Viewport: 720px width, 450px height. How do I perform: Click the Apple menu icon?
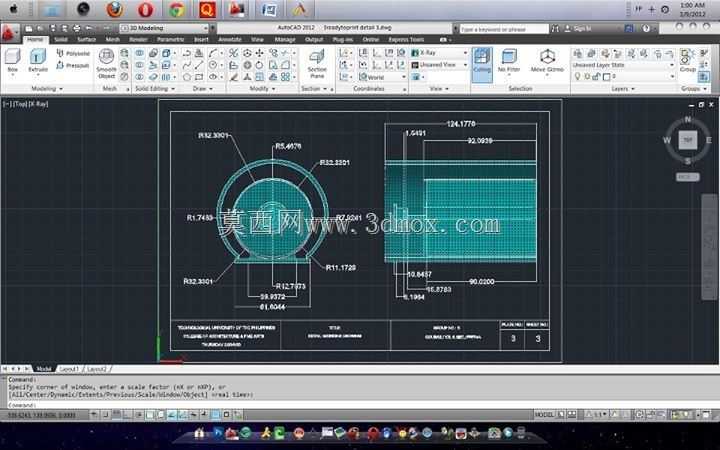click(13, 9)
